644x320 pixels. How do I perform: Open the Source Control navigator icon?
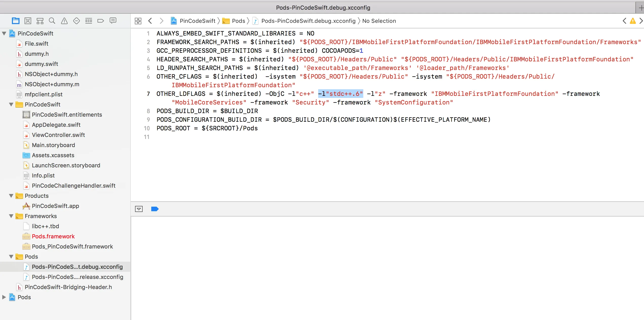(x=28, y=21)
